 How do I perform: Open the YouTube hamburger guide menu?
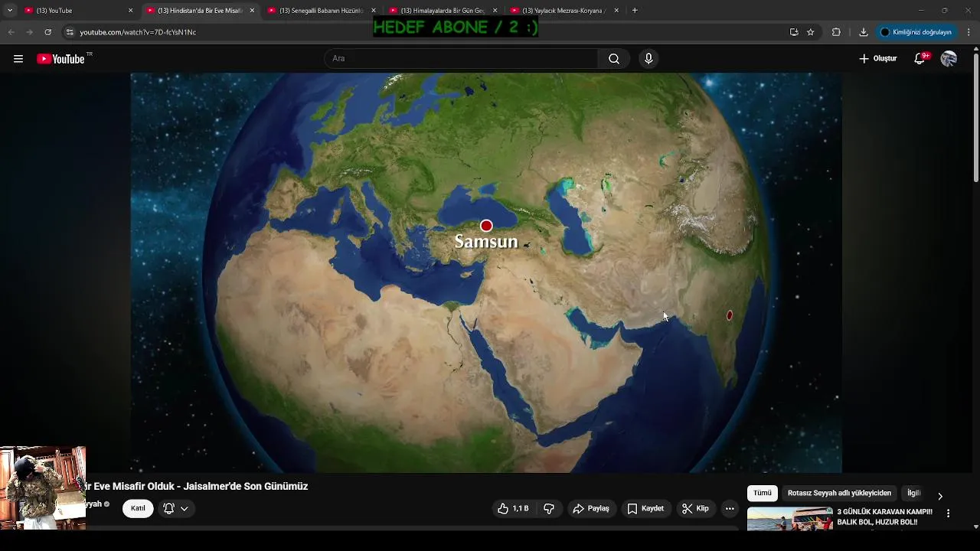18,59
